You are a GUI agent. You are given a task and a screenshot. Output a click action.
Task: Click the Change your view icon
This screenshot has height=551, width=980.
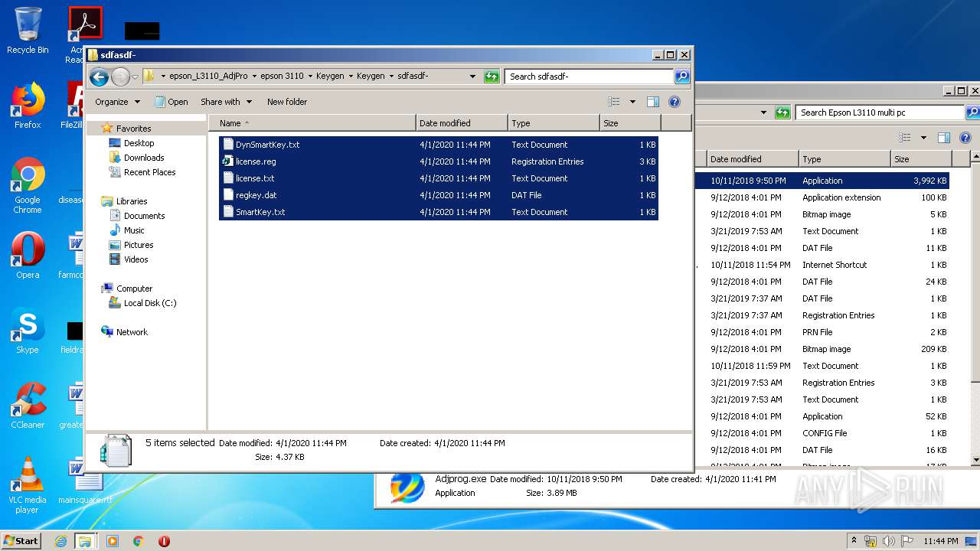pos(613,102)
